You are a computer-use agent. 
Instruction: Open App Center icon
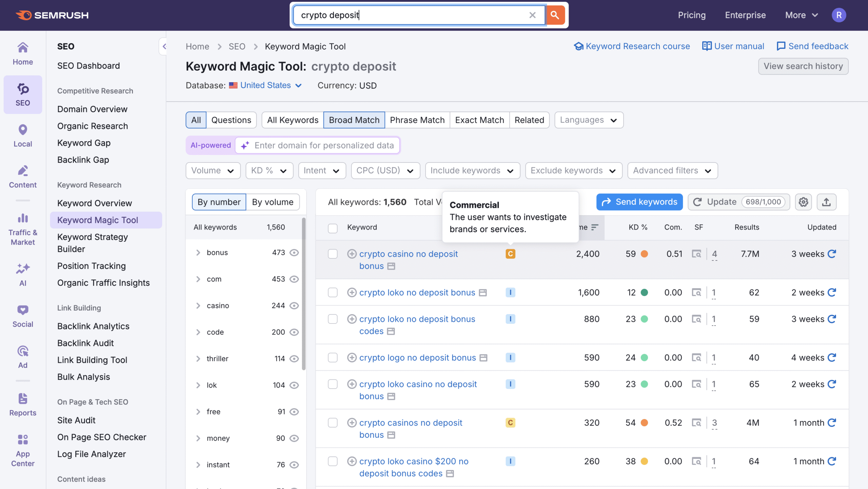click(x=23, y=451)
